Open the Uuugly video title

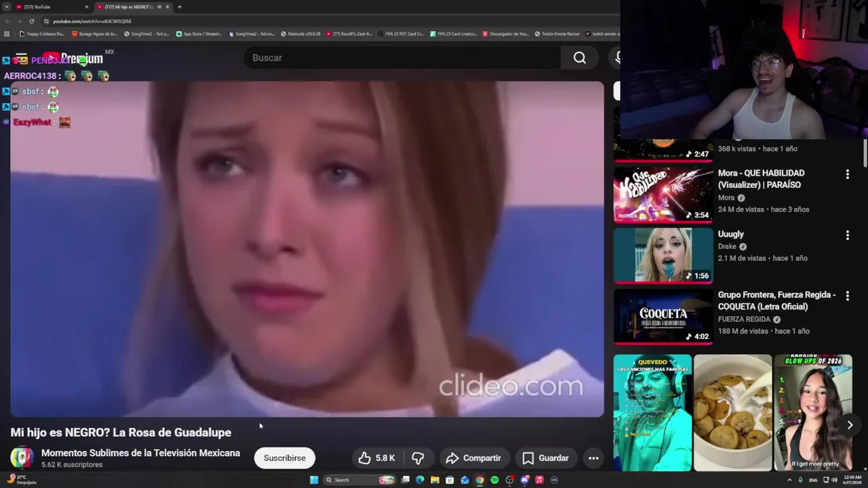coord(731,234)
